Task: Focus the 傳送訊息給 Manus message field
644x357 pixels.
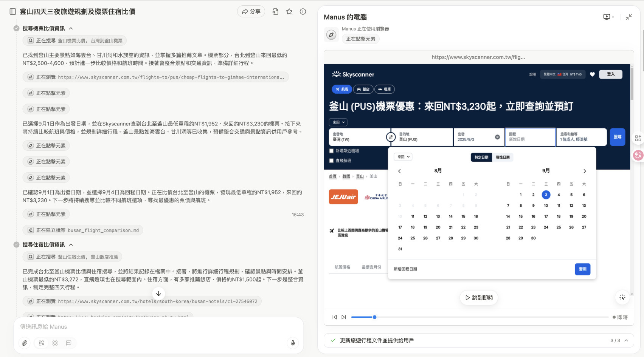Action: [x=158, y=327]
